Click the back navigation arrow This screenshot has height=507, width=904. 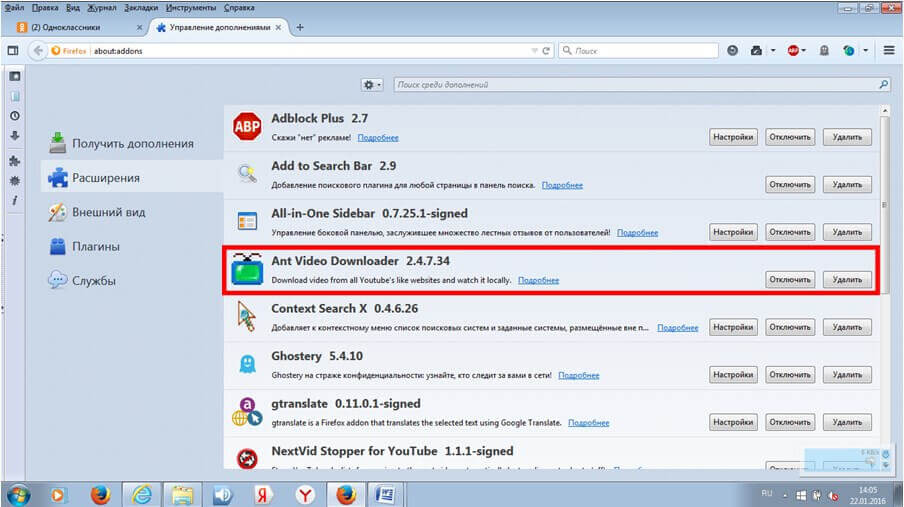[40, 50]
